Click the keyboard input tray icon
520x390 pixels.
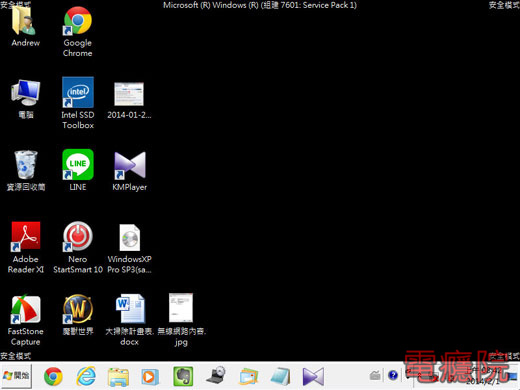375,375
